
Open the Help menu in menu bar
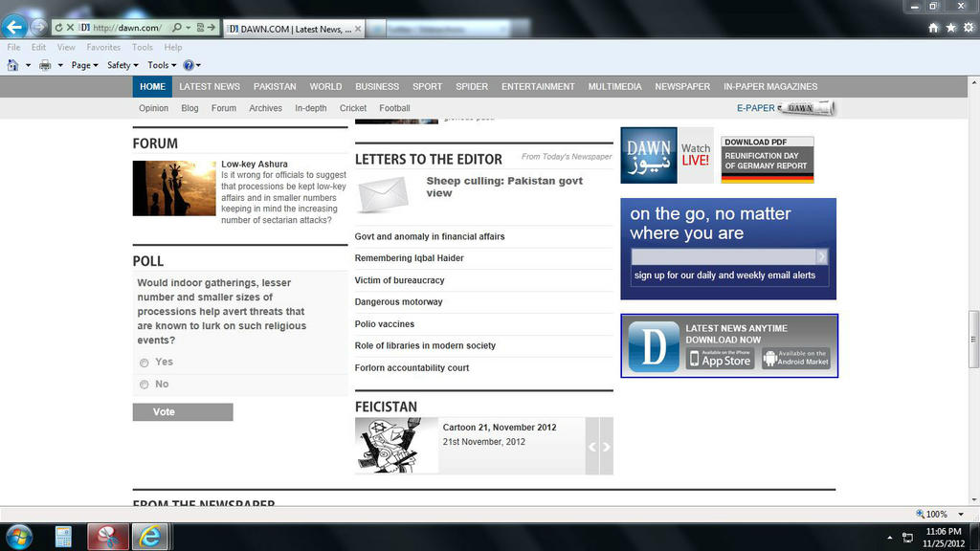(x=173, y=48)
